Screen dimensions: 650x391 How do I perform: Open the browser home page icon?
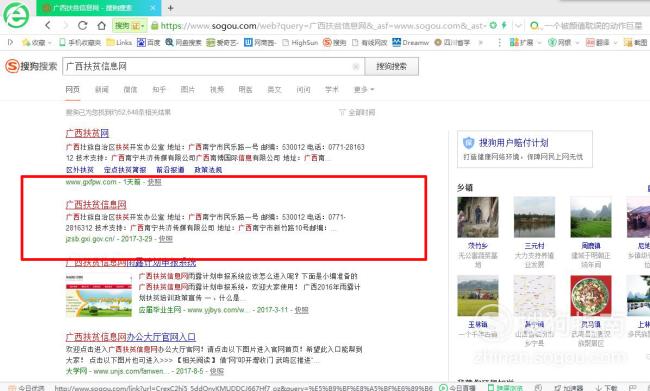[x=101, y=26]
